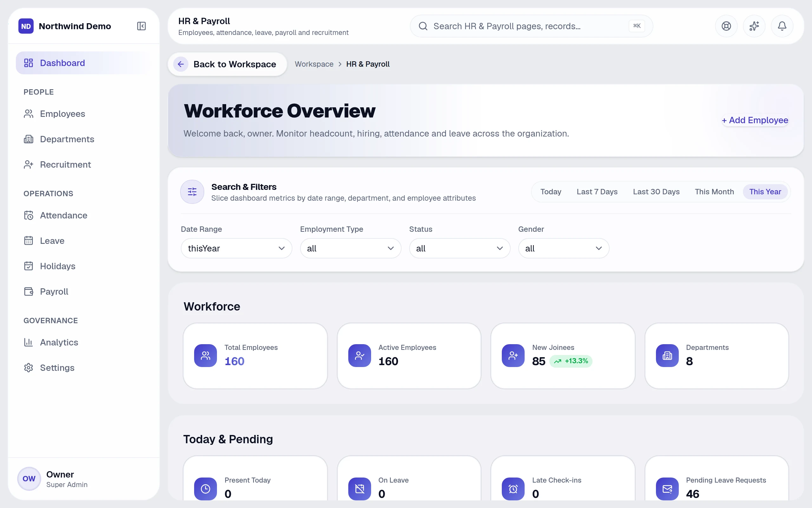Click the Present Today clock icon
Screen dimensions: 812x508
205,489
